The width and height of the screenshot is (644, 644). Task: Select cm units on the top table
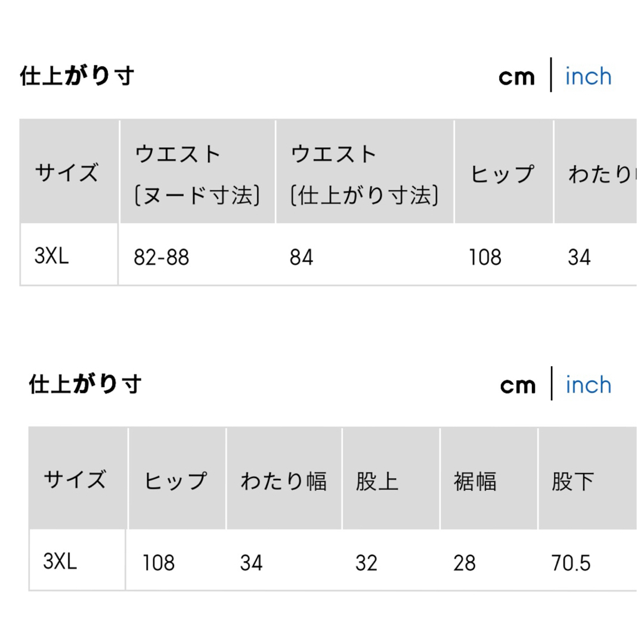click(516, 76)
